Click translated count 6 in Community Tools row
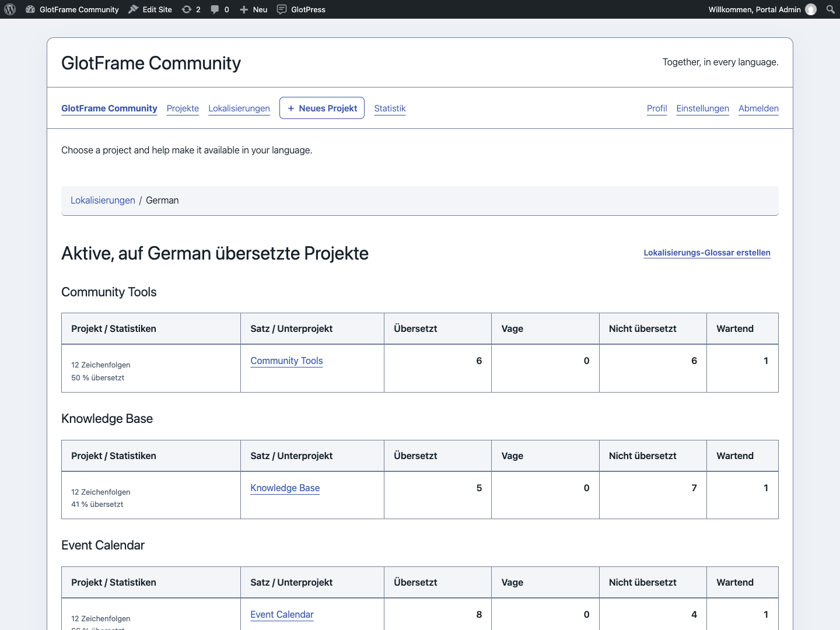 pos(479,360)
